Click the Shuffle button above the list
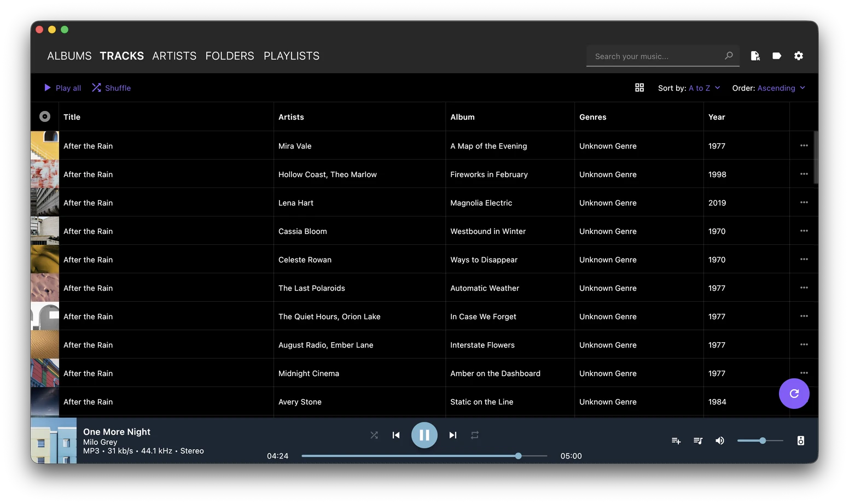The height and width of the screenshot is (504, 849). tap(112, 88)
